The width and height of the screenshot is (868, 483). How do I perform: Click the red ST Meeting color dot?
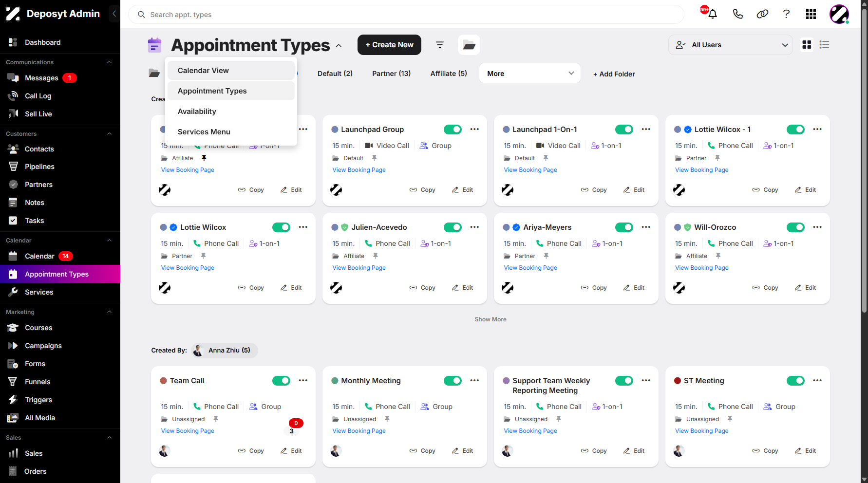(677, 381)
